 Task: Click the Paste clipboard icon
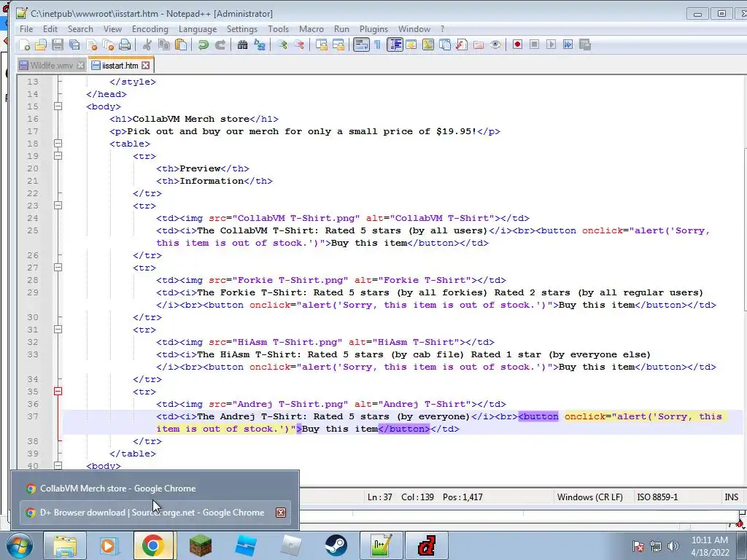(181, 44)
